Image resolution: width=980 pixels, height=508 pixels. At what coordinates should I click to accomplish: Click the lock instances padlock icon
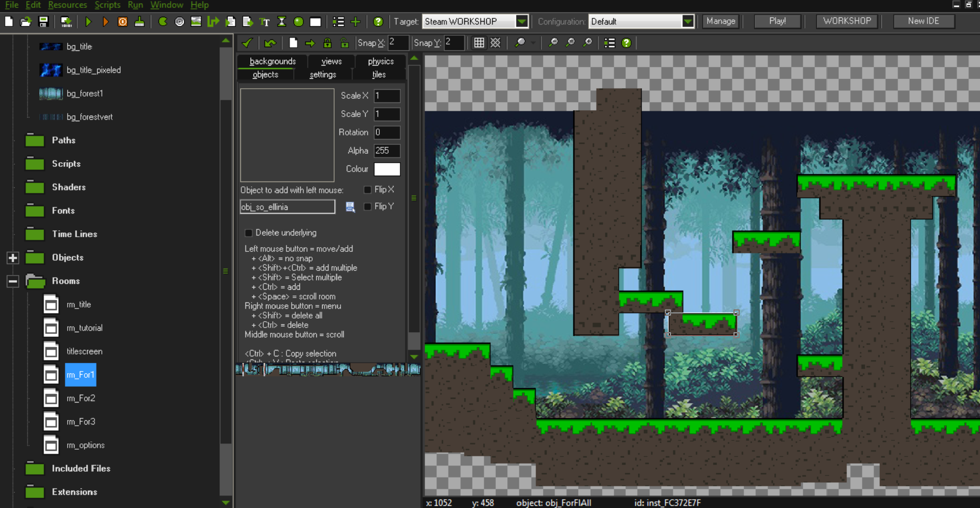(x=327, y=43)
